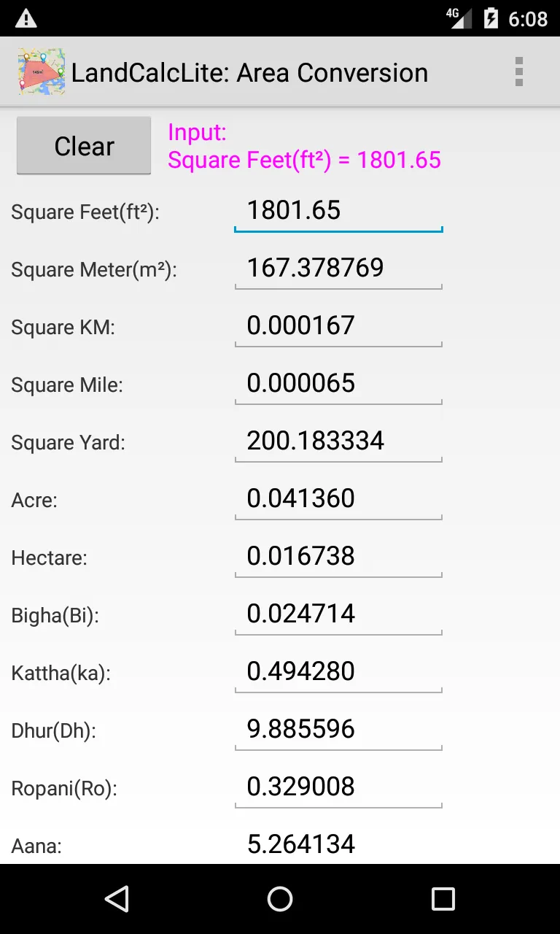Screen dimensions: 560x934
Task: Select the Square Meter field 167.378769
Action: [338, 269]
